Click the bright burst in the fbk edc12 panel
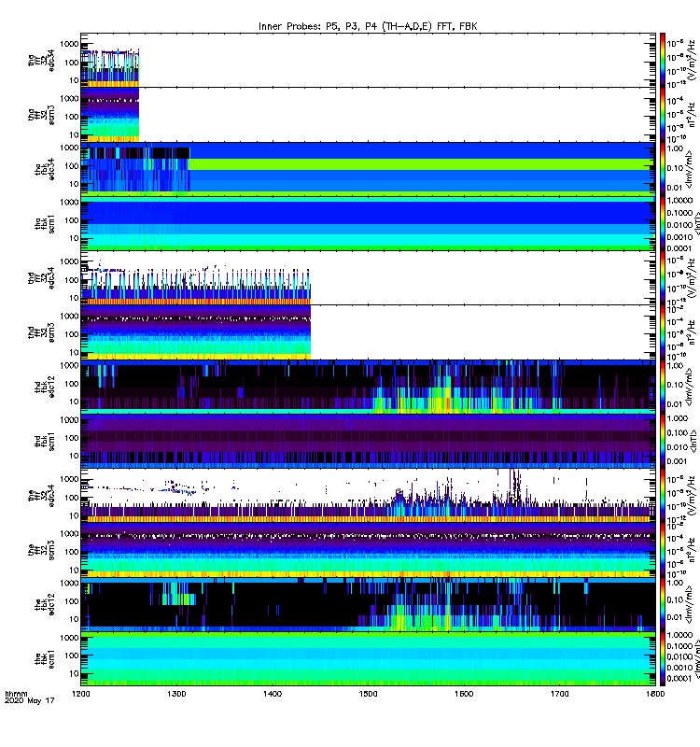The height and width of the screenshot is (747, 700). (x=447, y=618)
